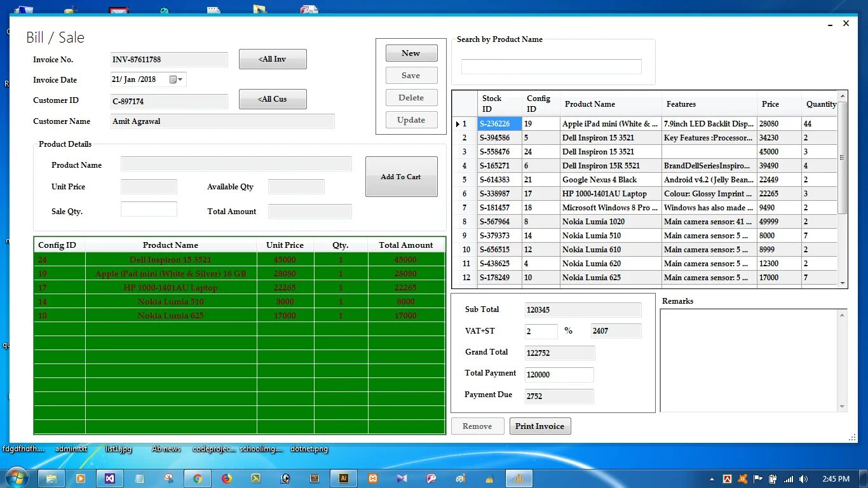
Task: Switch to Visual Studio in taskbar
Action: [x=110, y=478]
